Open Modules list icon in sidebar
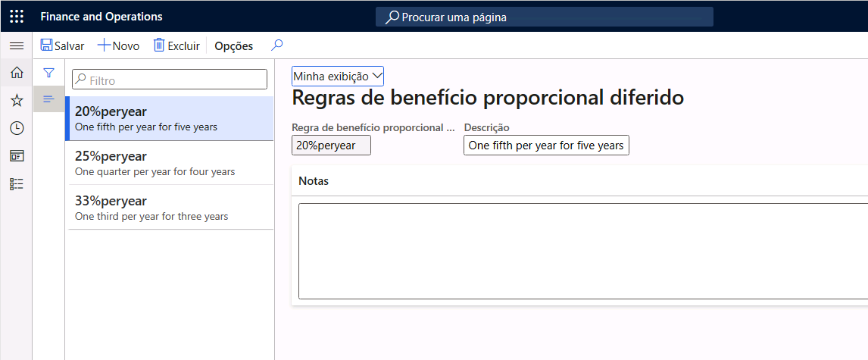 (17, 184)
